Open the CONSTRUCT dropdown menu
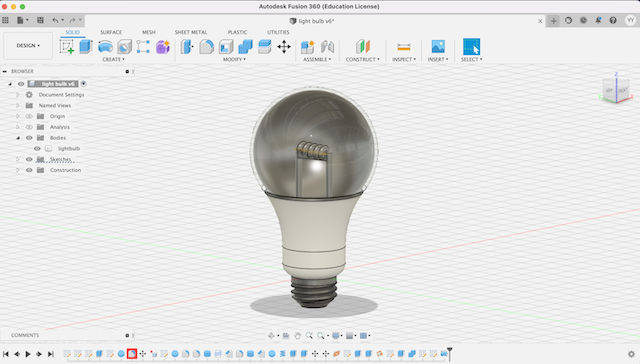640x364 pixels. (x=362, y=59)
